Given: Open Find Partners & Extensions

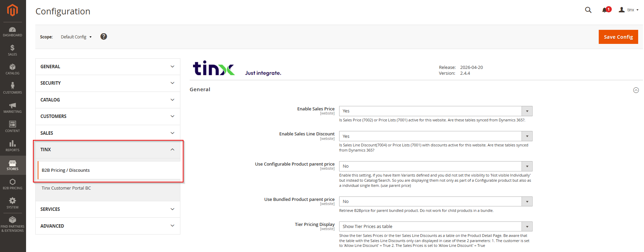Looking at the screenshot, I should click(x=13, y=225).
